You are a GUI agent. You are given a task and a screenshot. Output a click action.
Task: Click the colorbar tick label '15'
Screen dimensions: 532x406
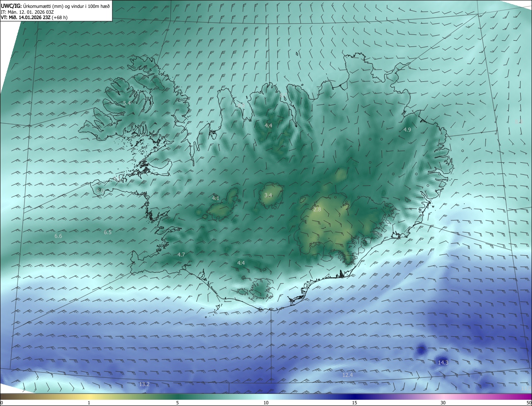point(355,403)
